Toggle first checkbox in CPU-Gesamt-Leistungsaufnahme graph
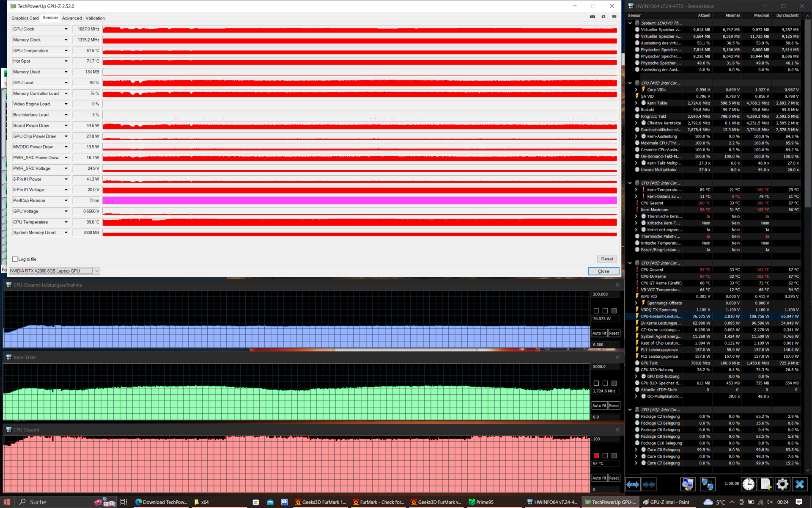Viewport: 812px width, 508px height. (596, 311)
